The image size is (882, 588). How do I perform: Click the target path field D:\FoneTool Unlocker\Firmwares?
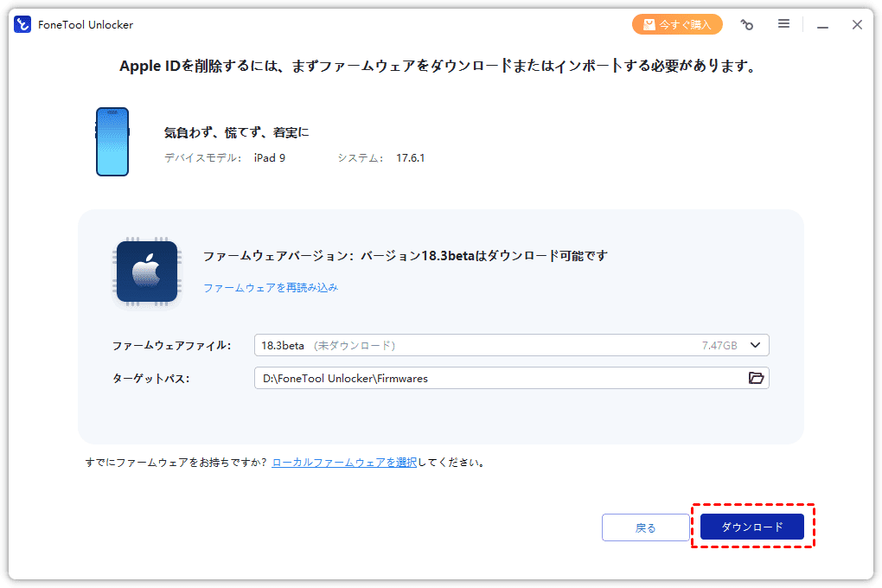493,379
